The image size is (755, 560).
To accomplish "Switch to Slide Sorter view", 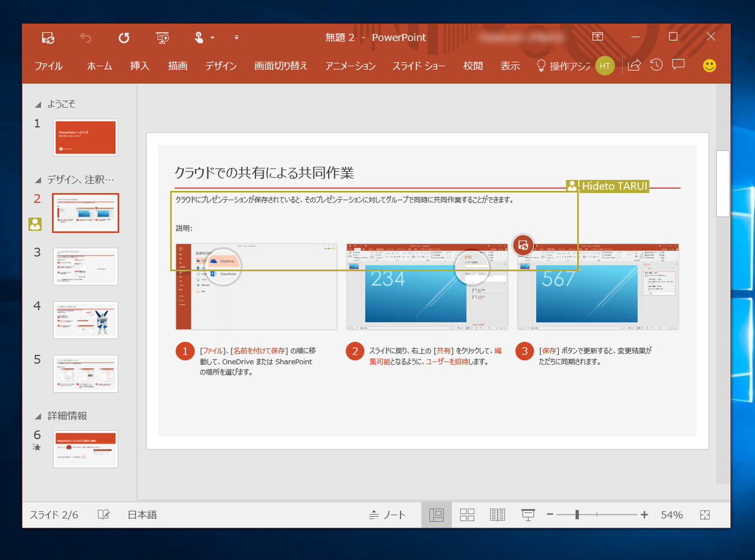I will (467, 514).
